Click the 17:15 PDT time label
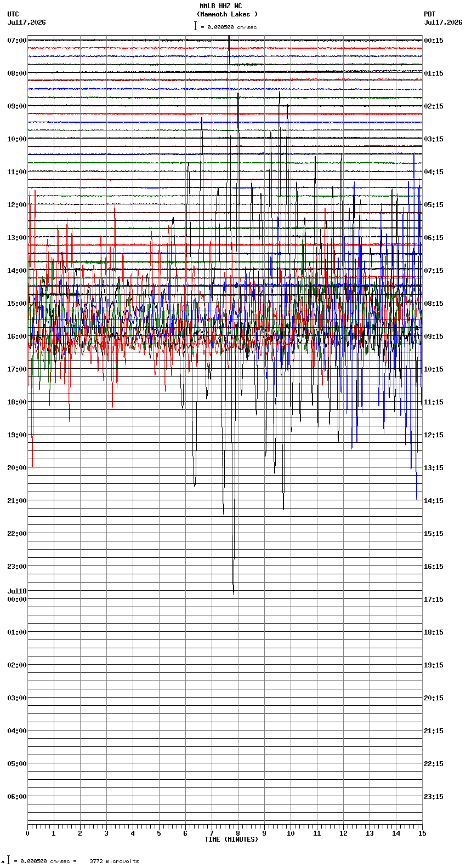 click(x=434, y=599)
